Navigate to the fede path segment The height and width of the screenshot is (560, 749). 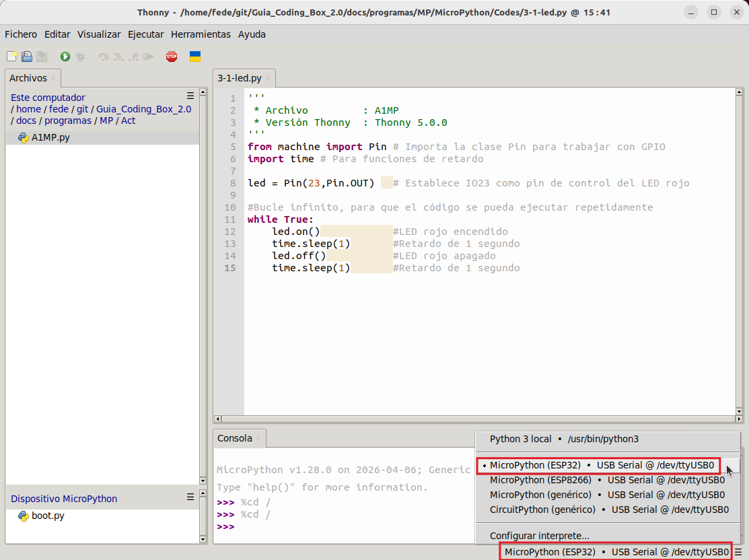coord(59,110)
